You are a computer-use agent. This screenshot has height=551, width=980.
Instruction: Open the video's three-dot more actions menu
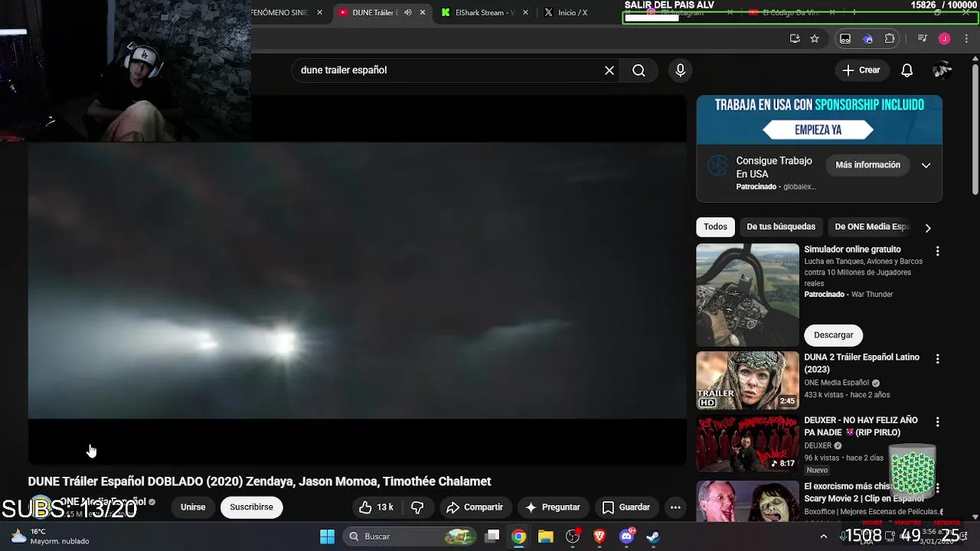coord(675,507)
